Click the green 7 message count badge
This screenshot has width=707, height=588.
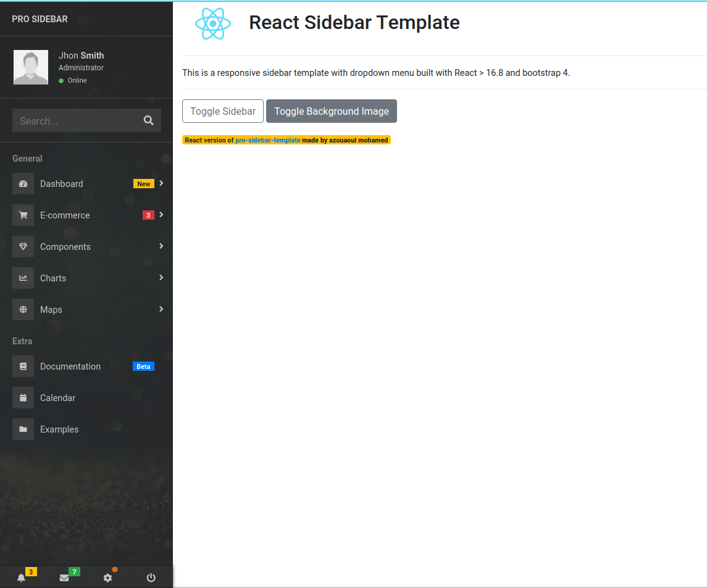tap(74, 572)
